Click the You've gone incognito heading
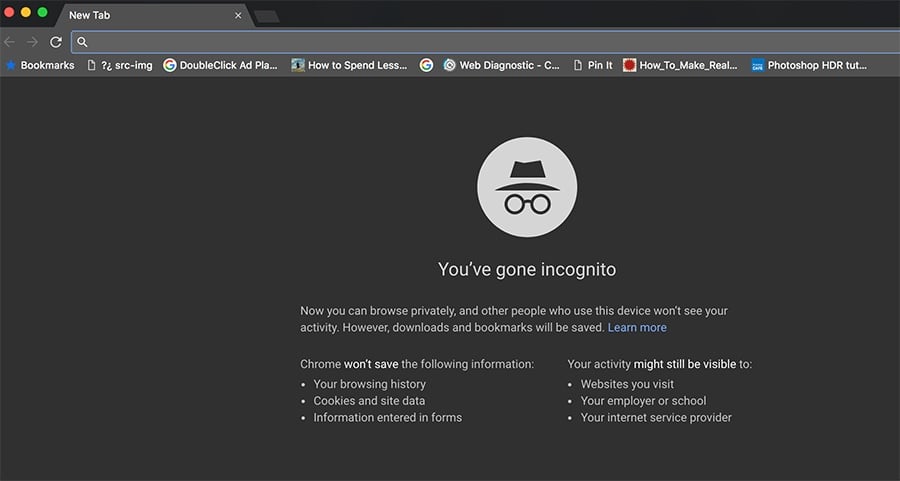Image resolution: width=900 pixels, height=481 pixels. 527,270
